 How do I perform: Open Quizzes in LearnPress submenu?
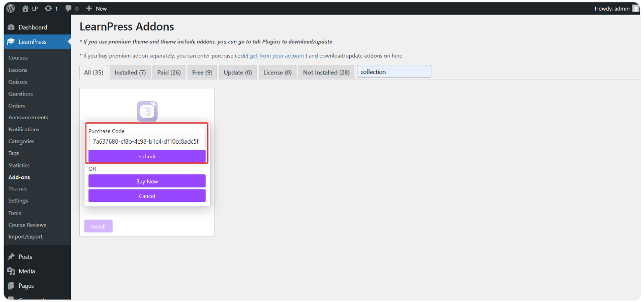tap(18, 82)
